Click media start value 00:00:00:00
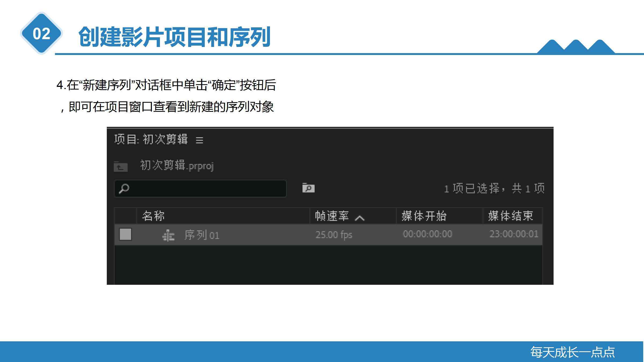Screen dimensions: 644x362 coord(427,234)
